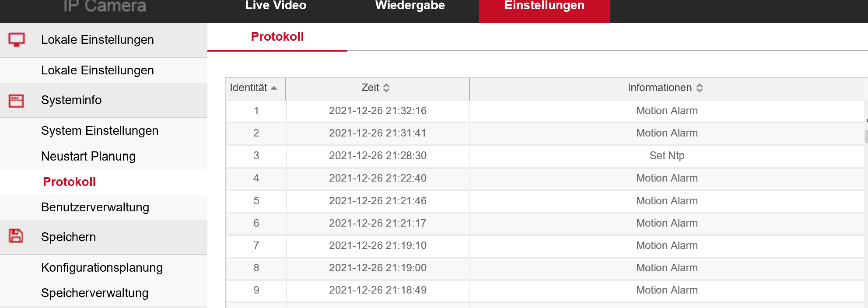Image resolution: width=868 pixels, height=308 pixels.
Task: Toggle sorting arrows on Zeit column
Action: [386, 88]
